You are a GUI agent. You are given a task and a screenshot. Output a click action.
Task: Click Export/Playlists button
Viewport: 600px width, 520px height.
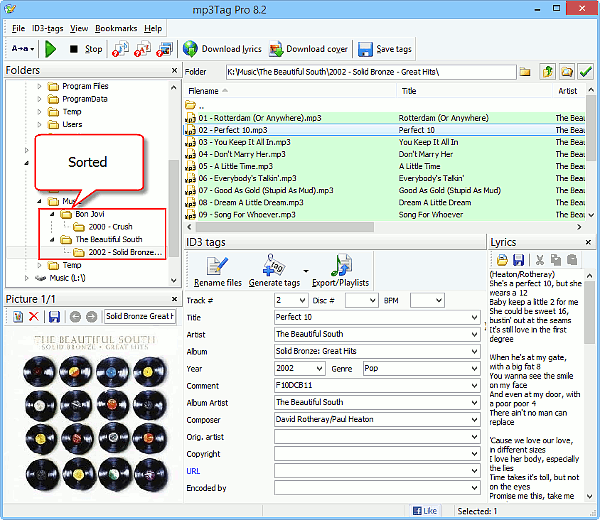pyautogui.click(x=340, y=271)
